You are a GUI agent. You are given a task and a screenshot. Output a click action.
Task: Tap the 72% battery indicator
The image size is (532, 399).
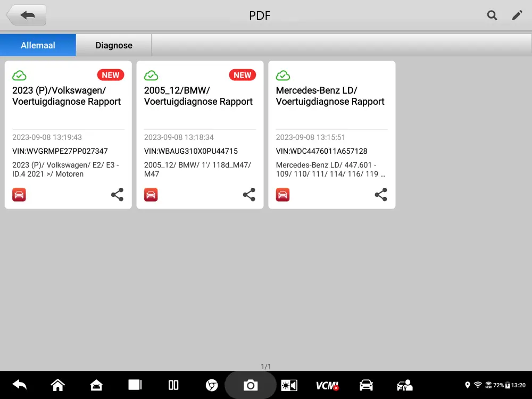[501, 385]
